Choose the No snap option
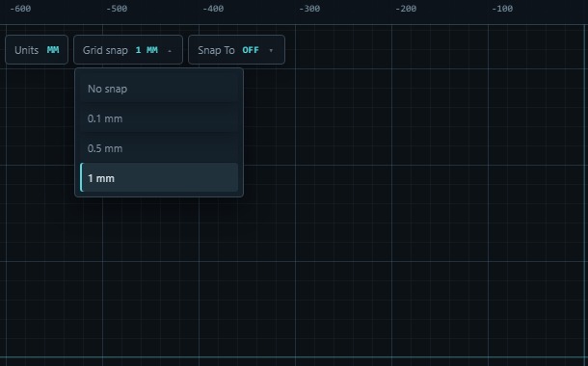 [159, 89]
